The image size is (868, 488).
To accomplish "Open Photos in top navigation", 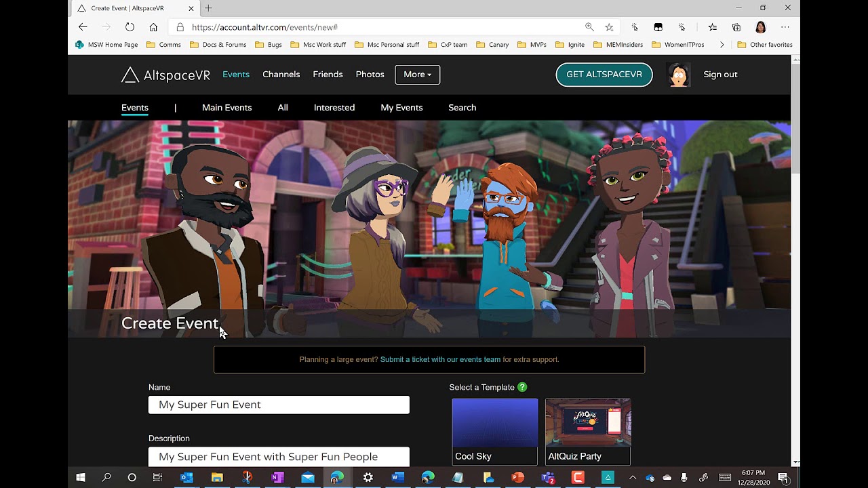I will 370,75.
